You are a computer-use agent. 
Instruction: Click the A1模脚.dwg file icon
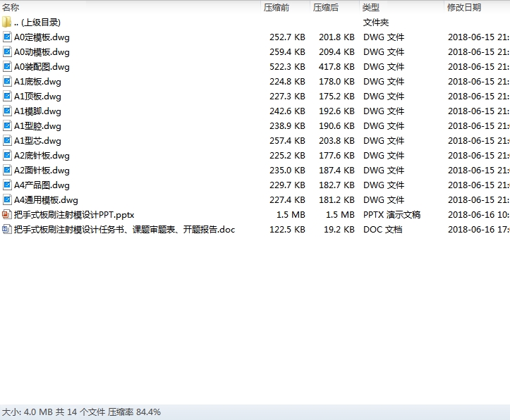[x=7, y=111]
